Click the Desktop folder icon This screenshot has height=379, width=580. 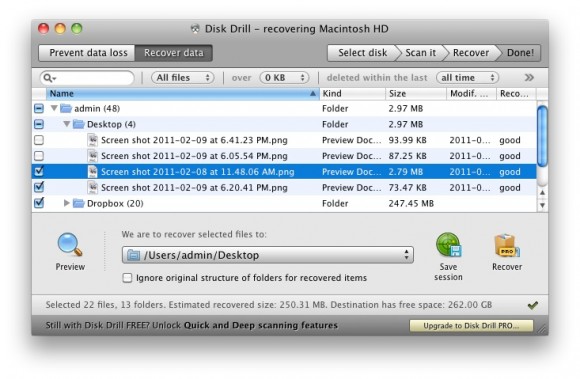(x=78, y=124)
